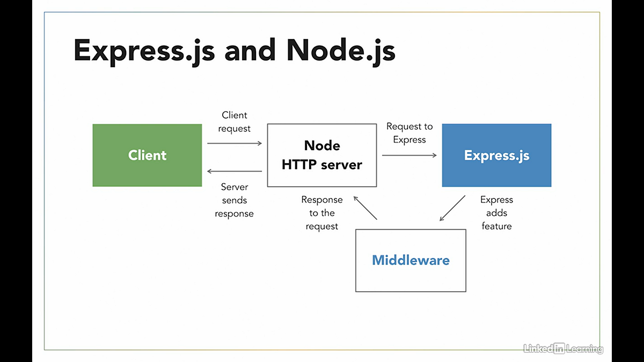Click the 'Express adds feature' label
This screenshot has height=362, width=644.
click(x=496, y=213)
